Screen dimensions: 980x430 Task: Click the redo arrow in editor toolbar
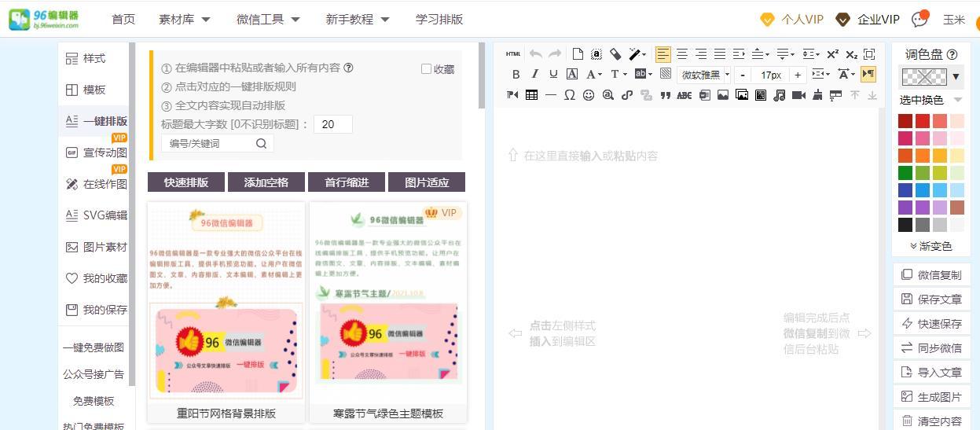tap(555, 54)
